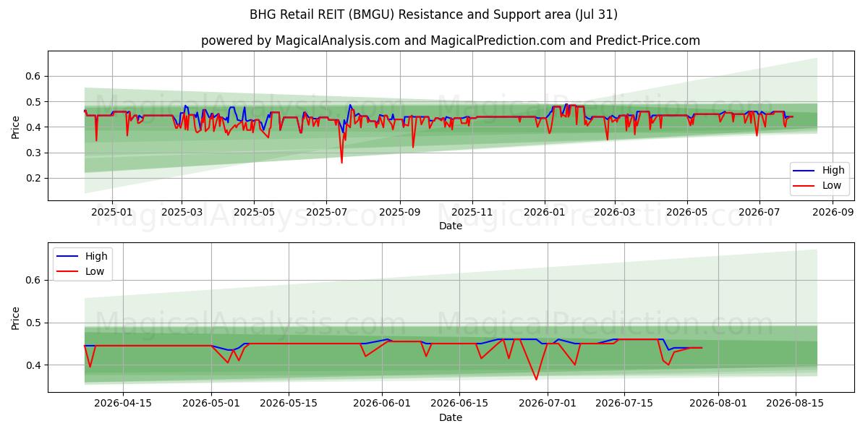This screenshot has height=434, width=868.
Task: Click the '2026-05-01' tick label on the bottom chart
Action: point(212,404)
